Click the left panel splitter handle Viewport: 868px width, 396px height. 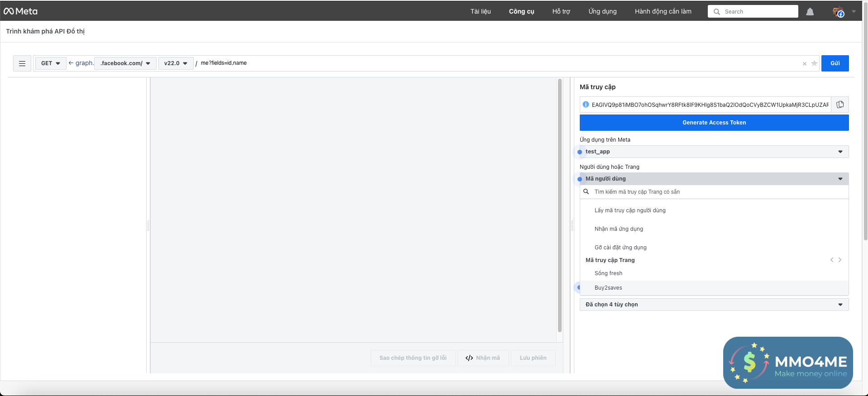pos(148,225)
